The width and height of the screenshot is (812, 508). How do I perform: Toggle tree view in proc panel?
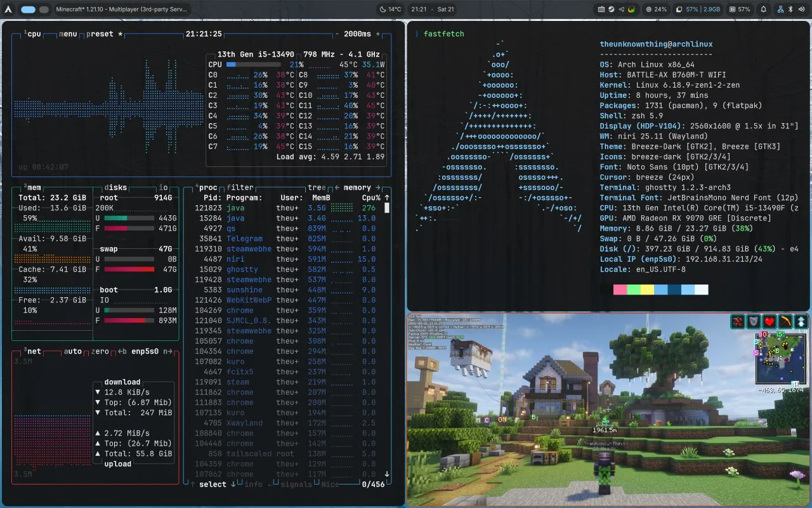pos(317,187)
